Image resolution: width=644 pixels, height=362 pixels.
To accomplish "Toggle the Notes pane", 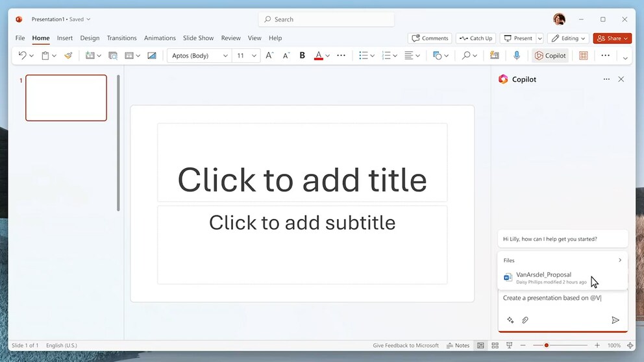I will click(458, 346).
